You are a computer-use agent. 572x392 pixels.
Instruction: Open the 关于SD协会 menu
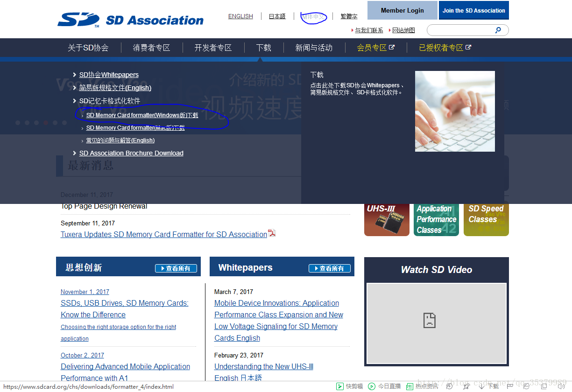(x=88, y=48)
